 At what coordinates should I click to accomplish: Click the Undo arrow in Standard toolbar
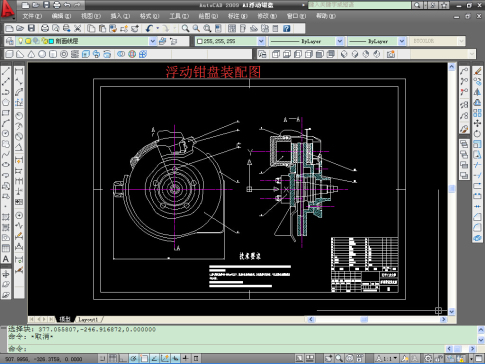click(149, 28)
